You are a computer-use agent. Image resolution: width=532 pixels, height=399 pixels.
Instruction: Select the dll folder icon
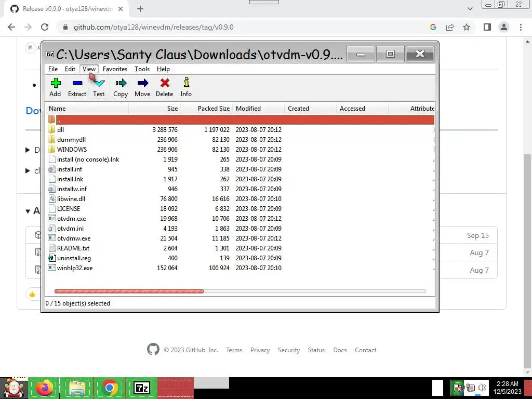click(51, 129)
